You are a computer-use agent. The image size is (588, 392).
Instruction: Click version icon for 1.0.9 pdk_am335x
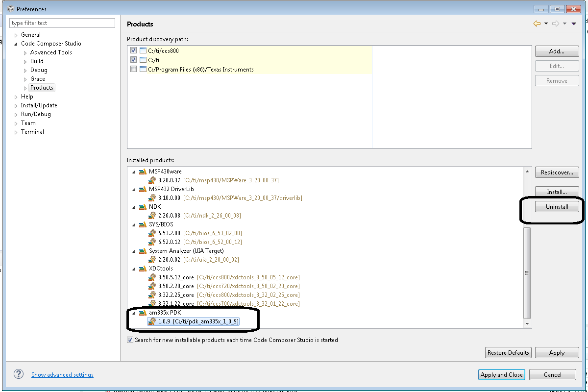click(x=152, y=321)
